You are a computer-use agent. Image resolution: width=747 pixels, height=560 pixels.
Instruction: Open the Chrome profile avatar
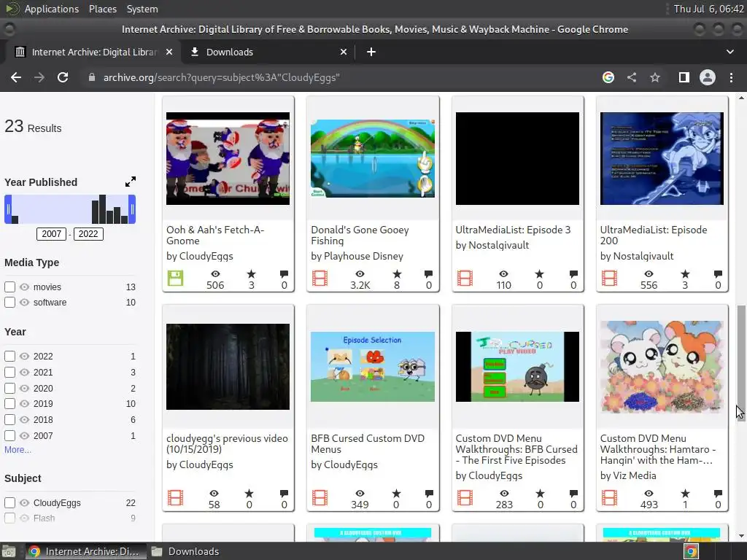coord(708,77)
